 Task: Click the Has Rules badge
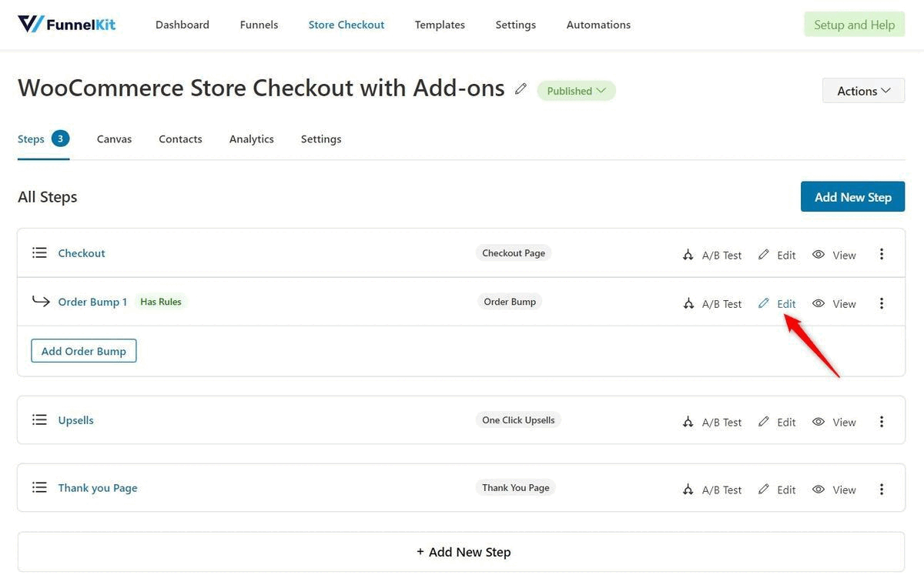tap(161, 302)
